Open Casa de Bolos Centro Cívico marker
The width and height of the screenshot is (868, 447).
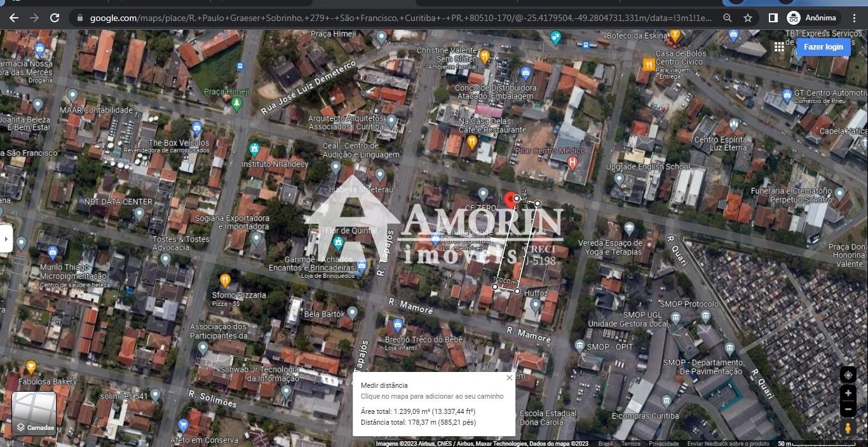649,64
